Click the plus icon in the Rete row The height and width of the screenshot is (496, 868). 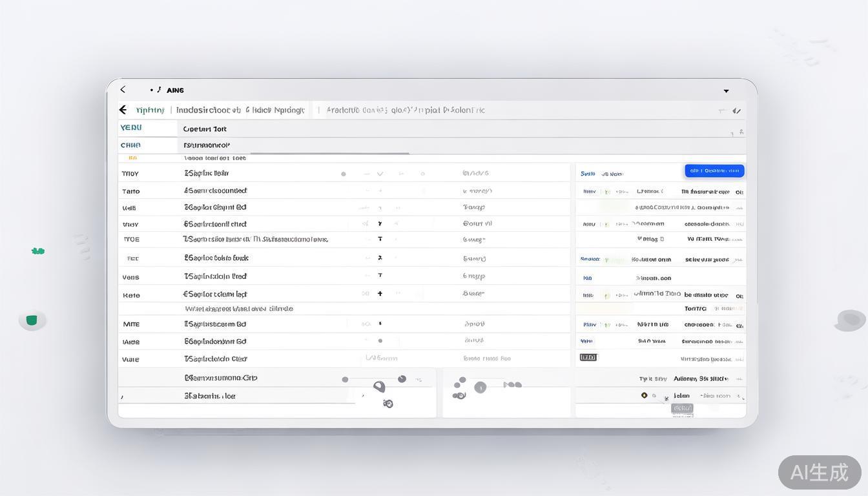coord(380,293)
